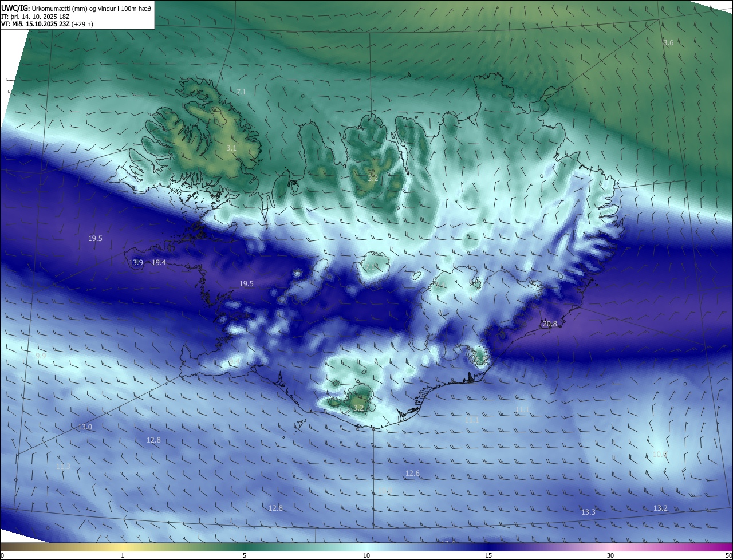This screenshot has width=733, height=560.
Task: Click the 7.1 precipitation value
Action: (241, 92)
